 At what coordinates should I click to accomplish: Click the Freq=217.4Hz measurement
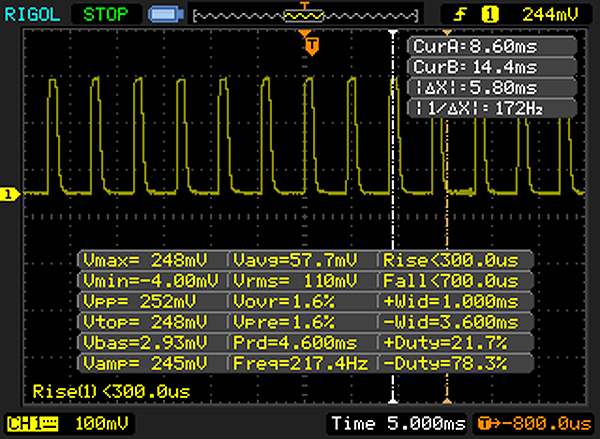click(x=301, y=363)
